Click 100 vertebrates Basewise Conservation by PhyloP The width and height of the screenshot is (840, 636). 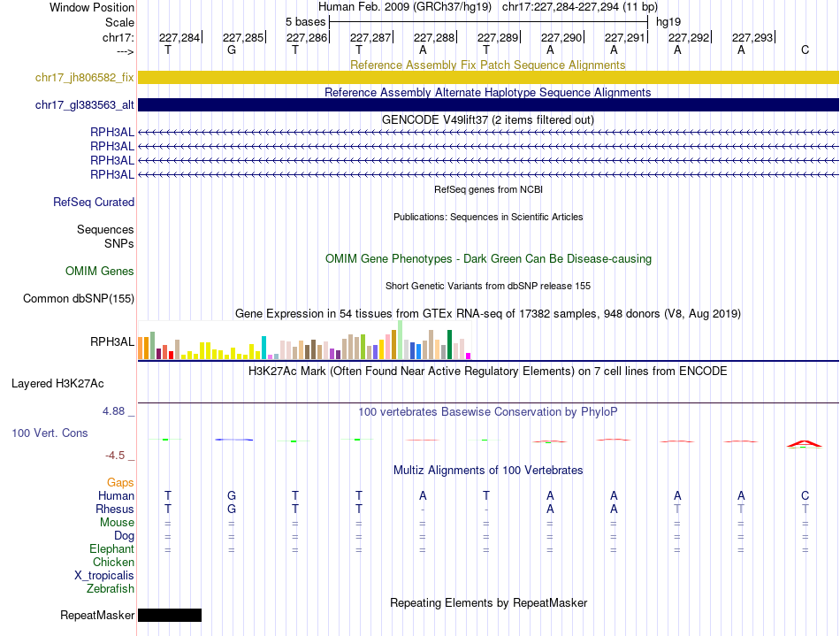[487, 412]
